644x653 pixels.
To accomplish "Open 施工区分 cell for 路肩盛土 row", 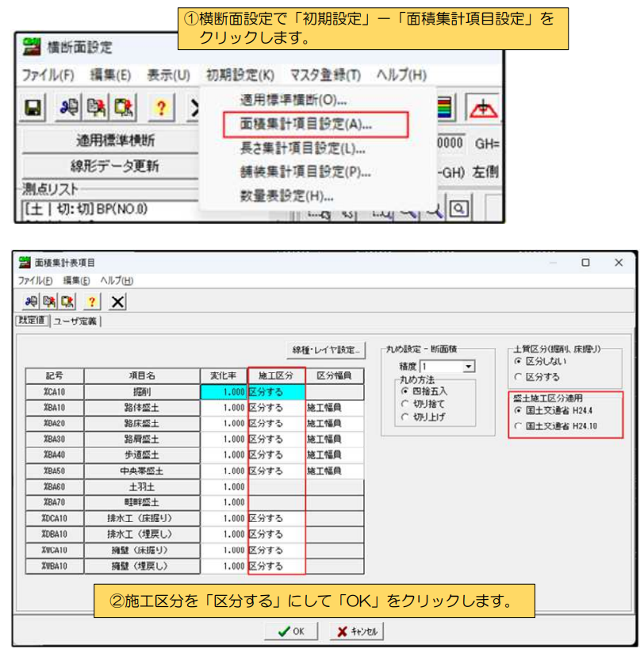I will click(x=277, y=439).
